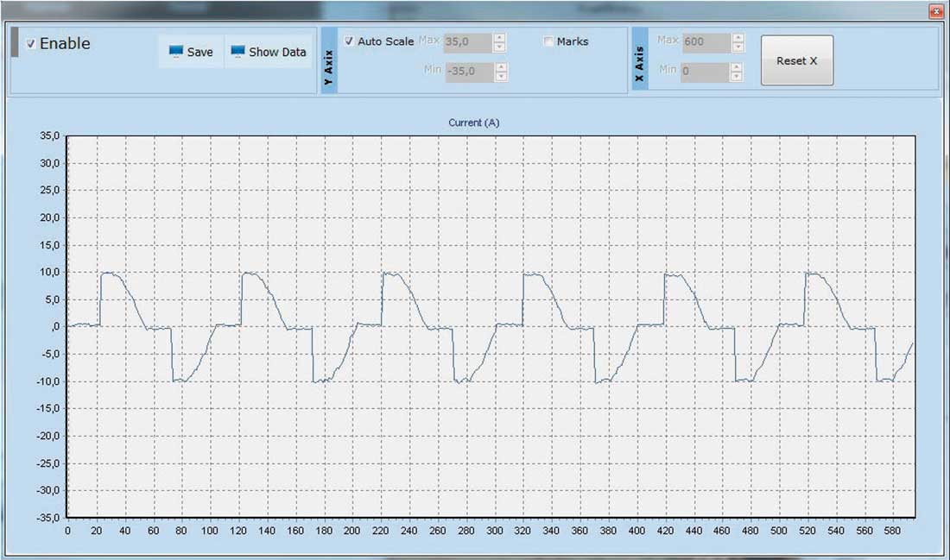Click the Reset X button
The height and width of the screenshot is (560, 950).
pyautogui.click(x=797, y=60)
